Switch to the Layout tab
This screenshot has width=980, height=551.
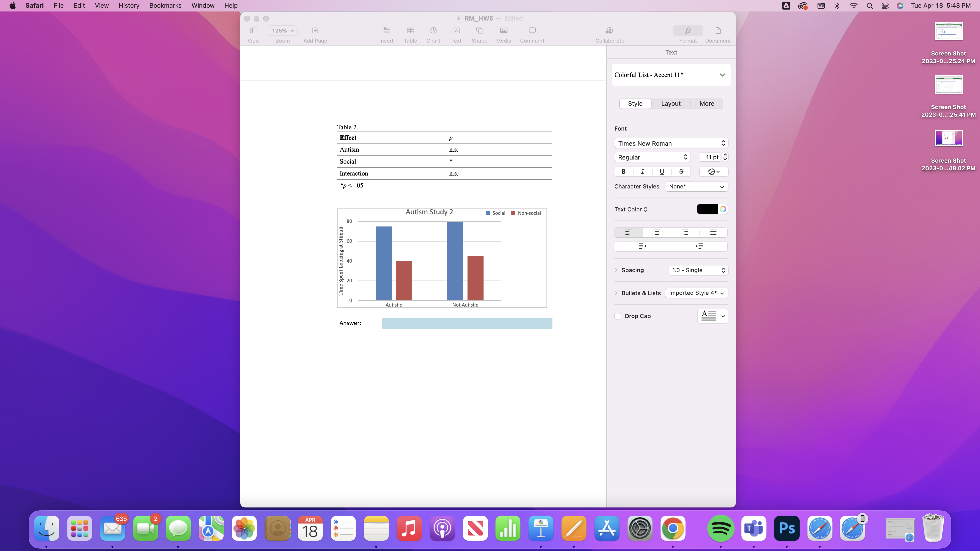click(671, 104)
